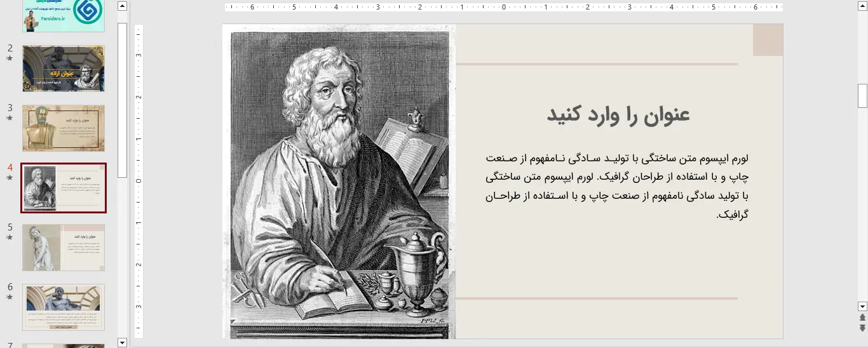The width and height of the screenshot is (868, 348).
Task: Click the main editor vertical scrollbar thumb
Action: tap(862, 96)
